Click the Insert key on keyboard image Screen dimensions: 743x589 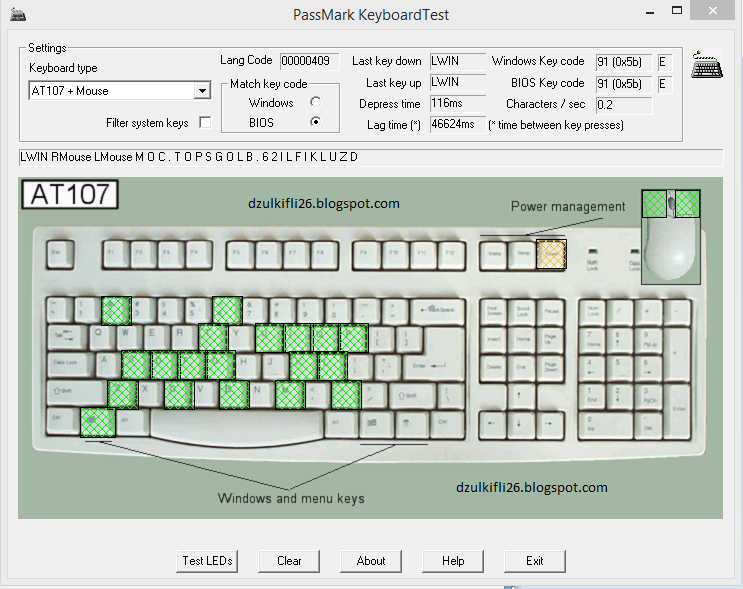coord(493,339)
